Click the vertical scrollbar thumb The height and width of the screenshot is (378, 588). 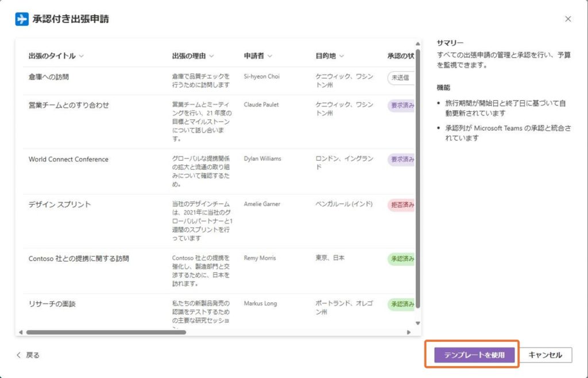418,179
